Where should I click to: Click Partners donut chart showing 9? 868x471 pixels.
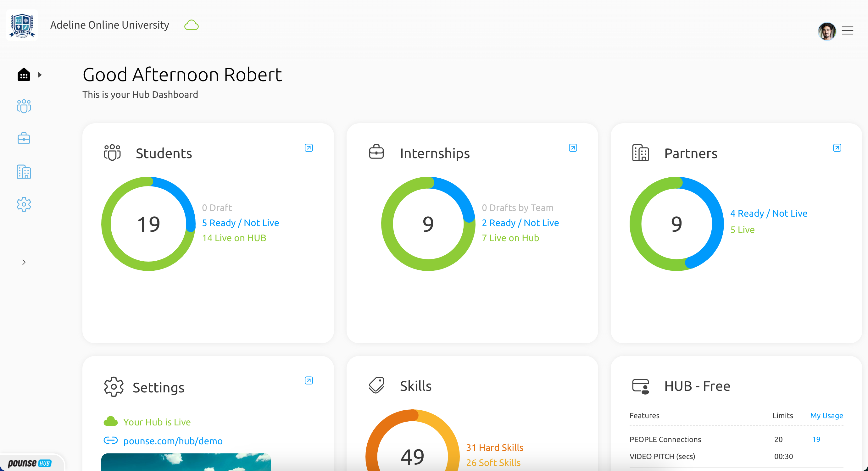(676, 224)
